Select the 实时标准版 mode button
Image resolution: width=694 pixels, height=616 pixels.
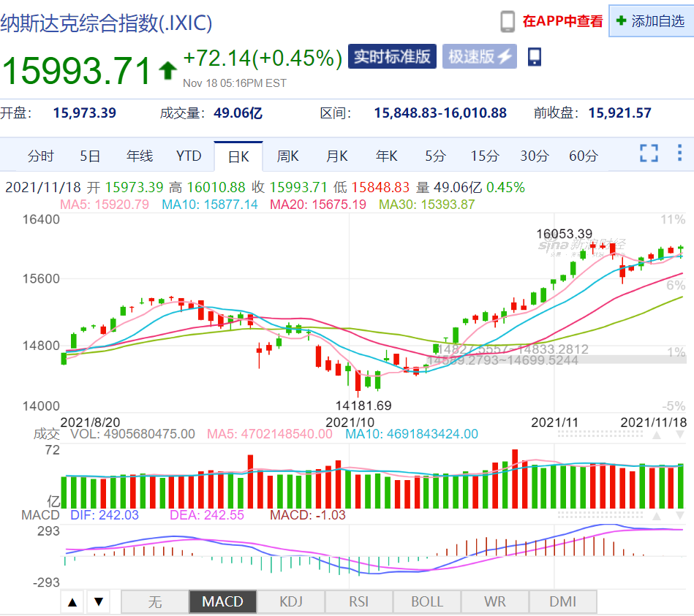392,56
